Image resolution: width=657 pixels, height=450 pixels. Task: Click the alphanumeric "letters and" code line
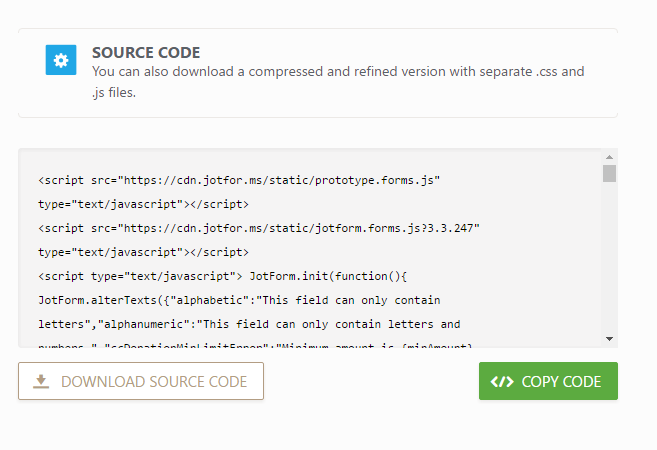pyautogui.click(x=249, y=324)
